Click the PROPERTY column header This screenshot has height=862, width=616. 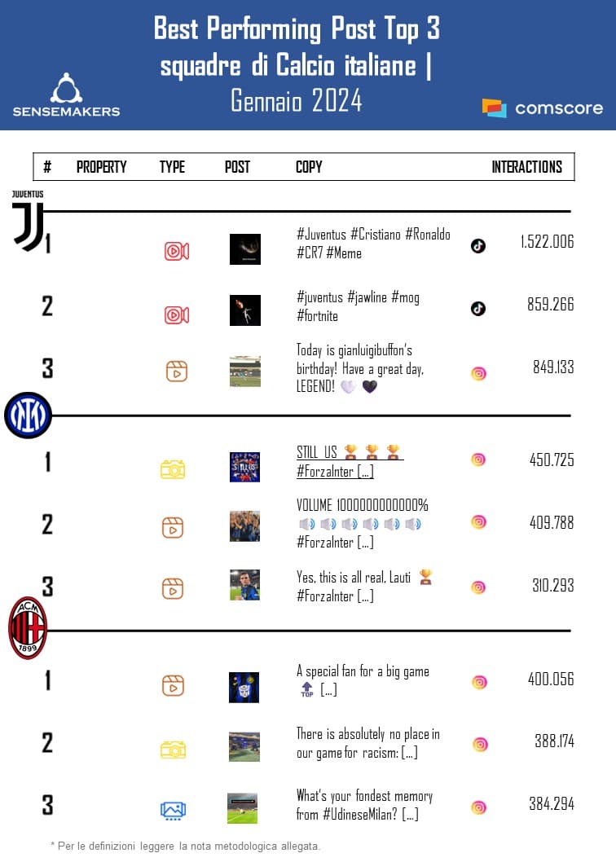pyautogui.click(x=102, y=167)
